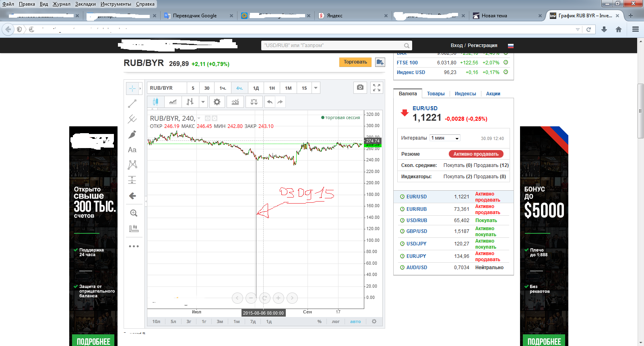Open FTSE 100 index link

[x=407, y=63]
